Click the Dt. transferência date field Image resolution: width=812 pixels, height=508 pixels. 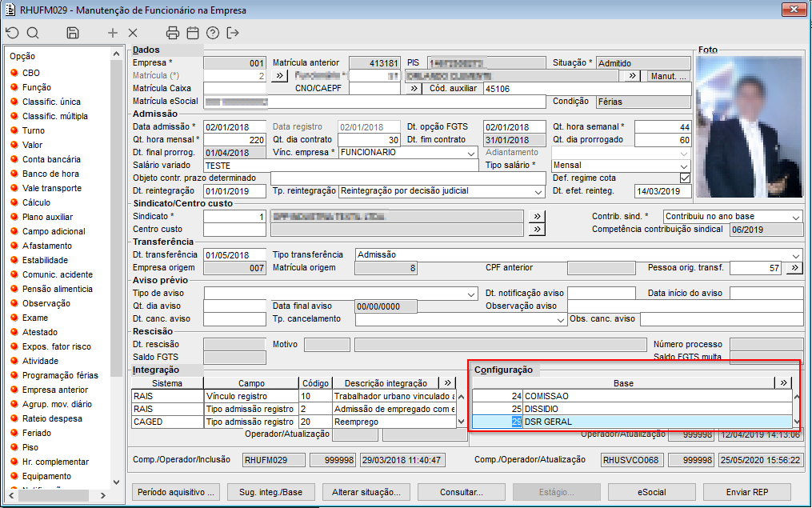pyautogui.click(x=234, y=254)
